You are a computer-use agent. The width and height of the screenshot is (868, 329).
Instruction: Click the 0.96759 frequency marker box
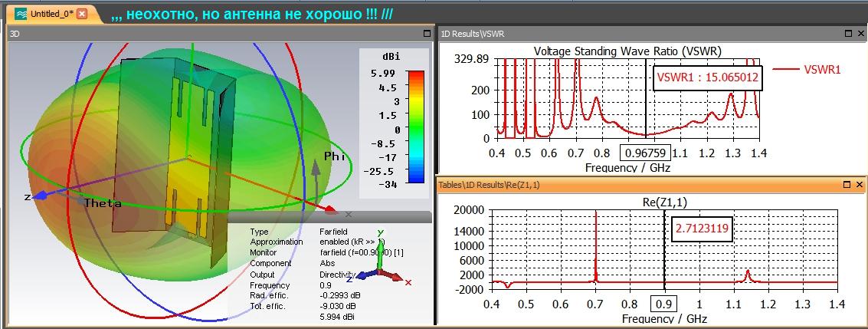pyautogui.click(x=645, y=153)
